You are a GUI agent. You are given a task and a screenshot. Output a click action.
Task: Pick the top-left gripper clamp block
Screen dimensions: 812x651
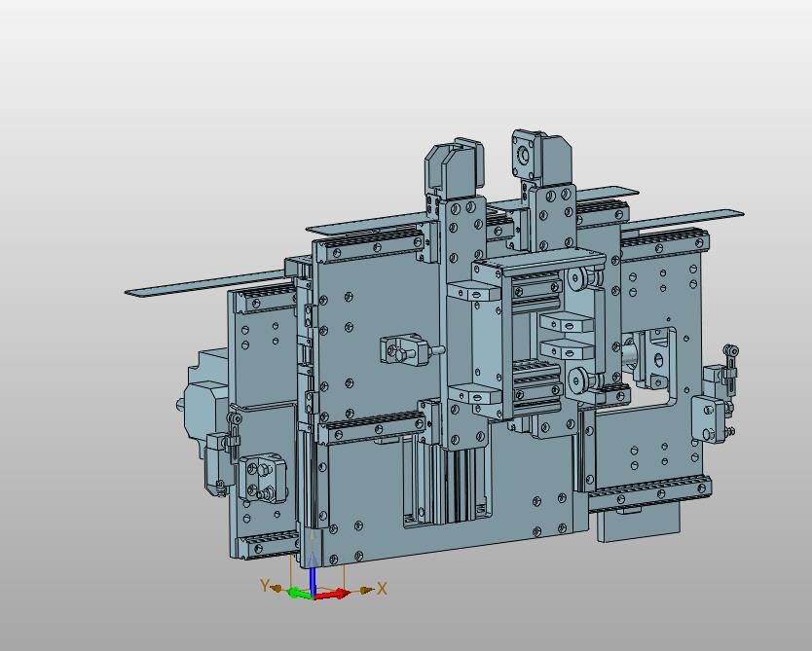(x=454, y=167)
